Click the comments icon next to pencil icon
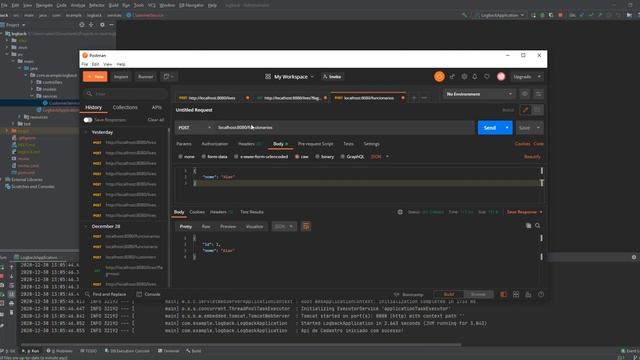 point(538,110)
